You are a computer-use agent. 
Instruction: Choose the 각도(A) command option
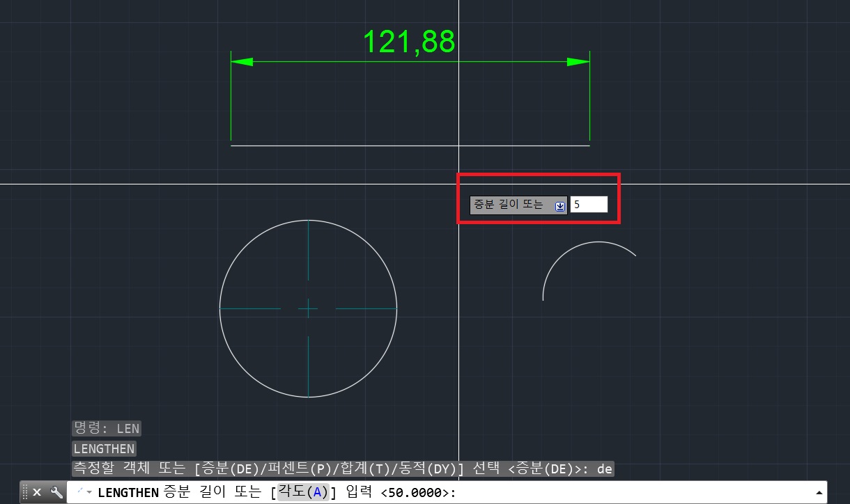(x=303, y=492)
